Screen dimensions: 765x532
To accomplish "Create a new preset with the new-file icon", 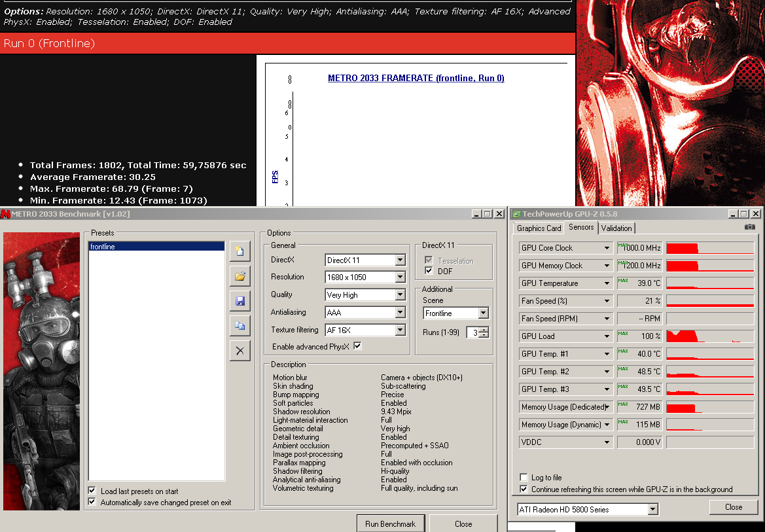I will click(x=240, y=251).
